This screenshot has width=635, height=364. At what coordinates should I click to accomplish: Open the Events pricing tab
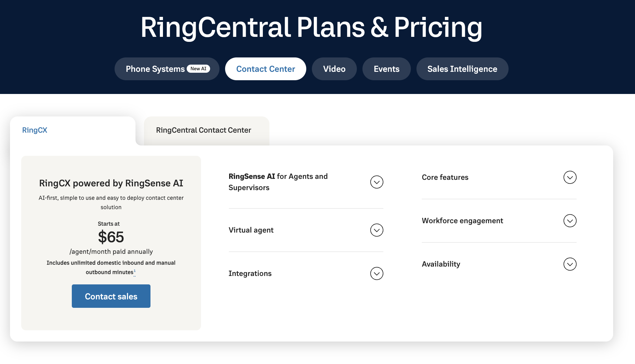click(x=386, y=69)
